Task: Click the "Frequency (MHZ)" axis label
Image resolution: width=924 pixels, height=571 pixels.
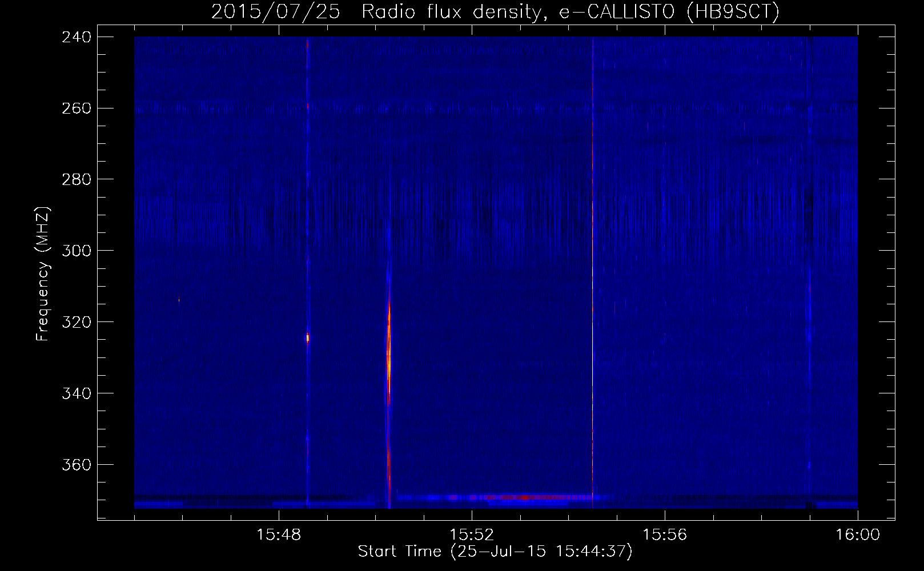Action: [43, 274]
